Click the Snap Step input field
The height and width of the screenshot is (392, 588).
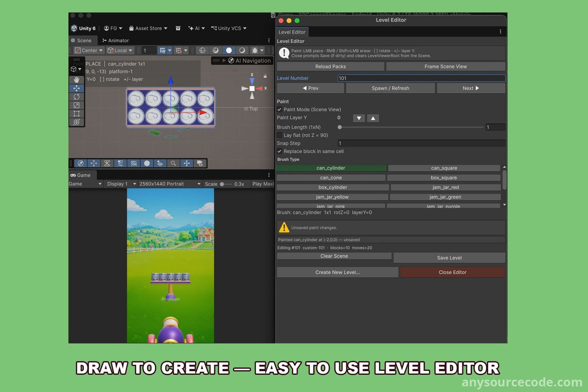422,143
